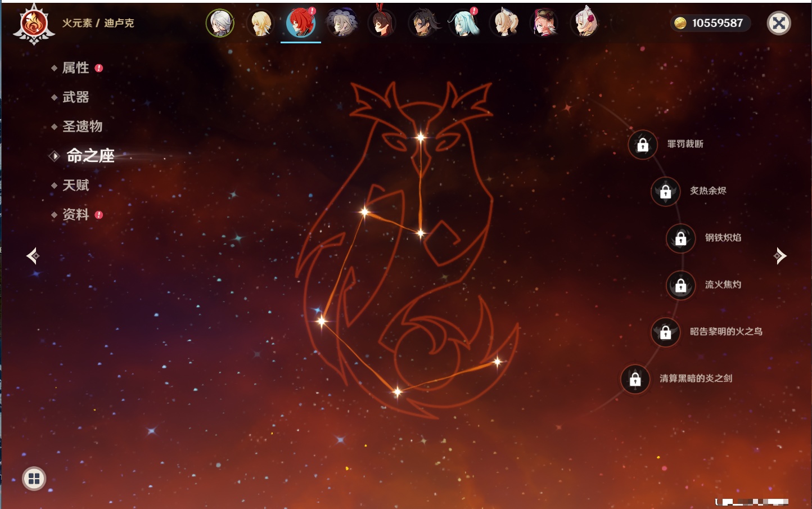Select the teal-haired Faruzan portrait
Screen dimensions: 812x509
pyautogui.click(x=463, y=23)
